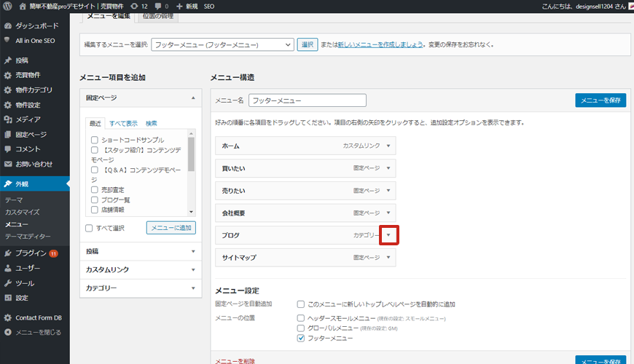634x364 pixels.
Task: Click the メニューに追加 button
Action: pyautogui.click(x=171, y=228)
